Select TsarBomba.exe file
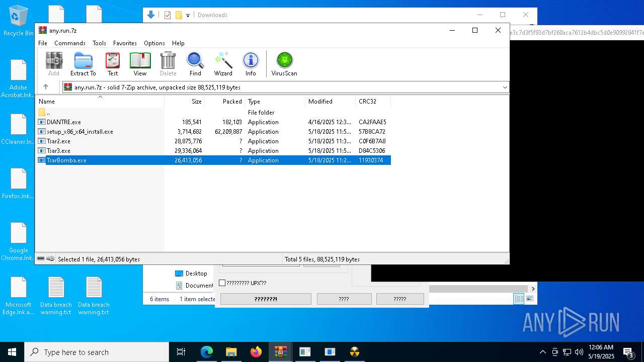 point(213,160)
